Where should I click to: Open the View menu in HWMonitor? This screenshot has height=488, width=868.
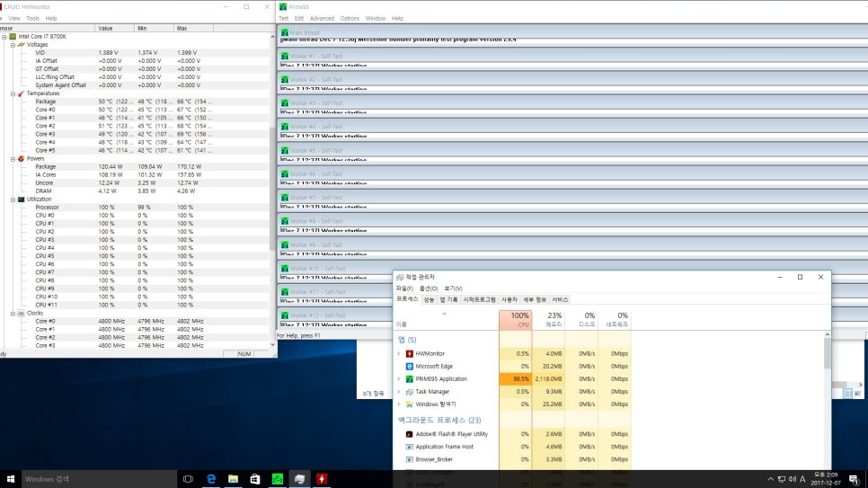pyautogui.click(x=14, y=18)
